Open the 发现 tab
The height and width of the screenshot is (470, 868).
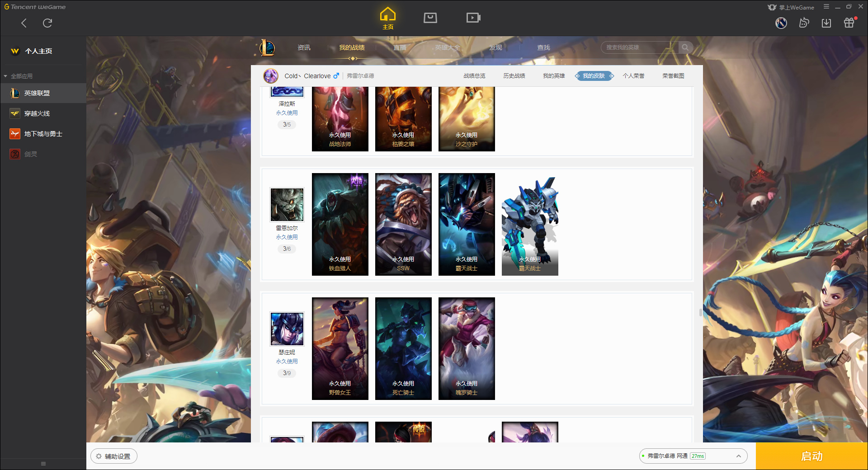click(495, 47)
